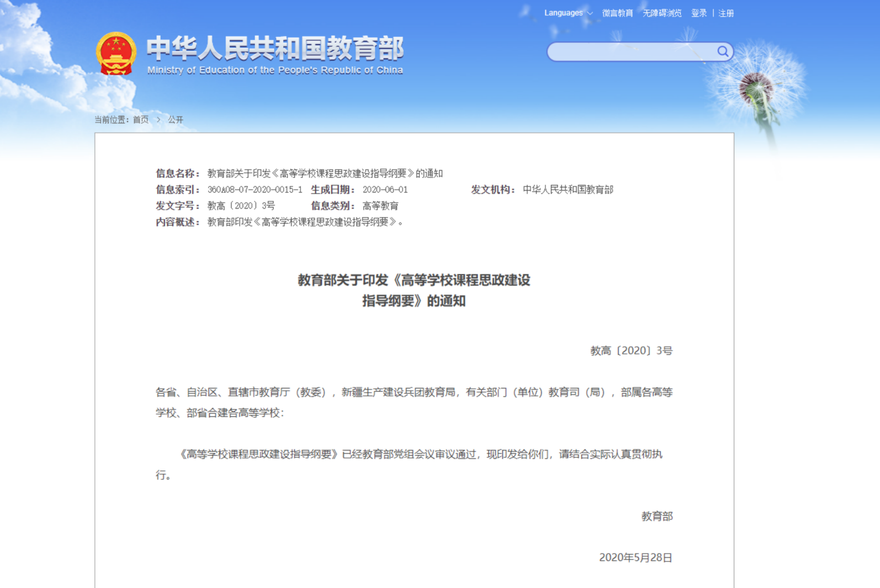Click the 信息名称 label
The width and height of the screenshot is (880, 588).
click(x=178, y=173)
